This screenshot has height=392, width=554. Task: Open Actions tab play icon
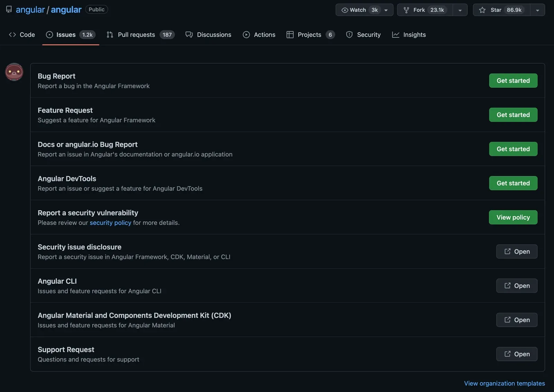pyautogui.click(x=246, y=35)
